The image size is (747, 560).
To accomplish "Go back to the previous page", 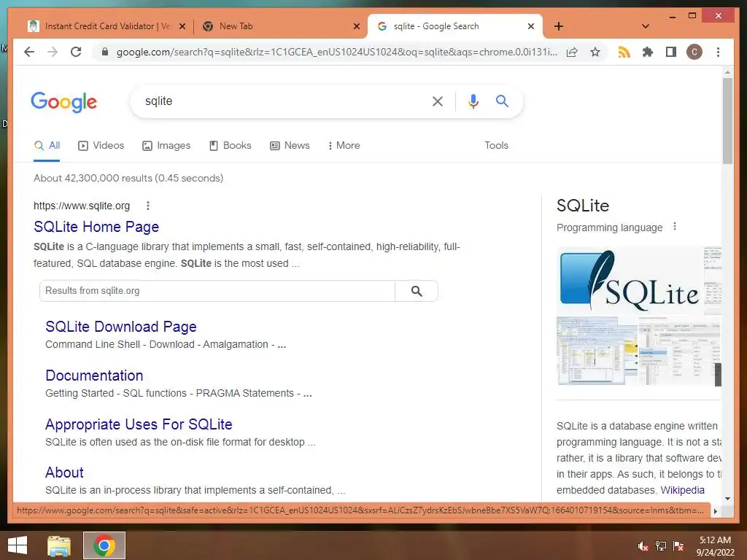I will pos(29,52).
